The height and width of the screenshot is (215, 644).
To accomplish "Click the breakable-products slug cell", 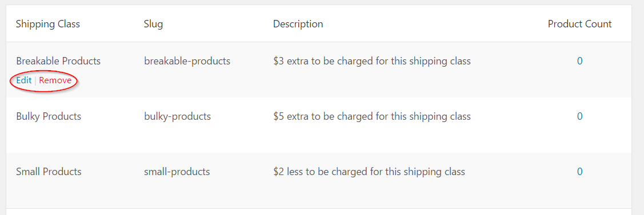I will click(187, 62).
